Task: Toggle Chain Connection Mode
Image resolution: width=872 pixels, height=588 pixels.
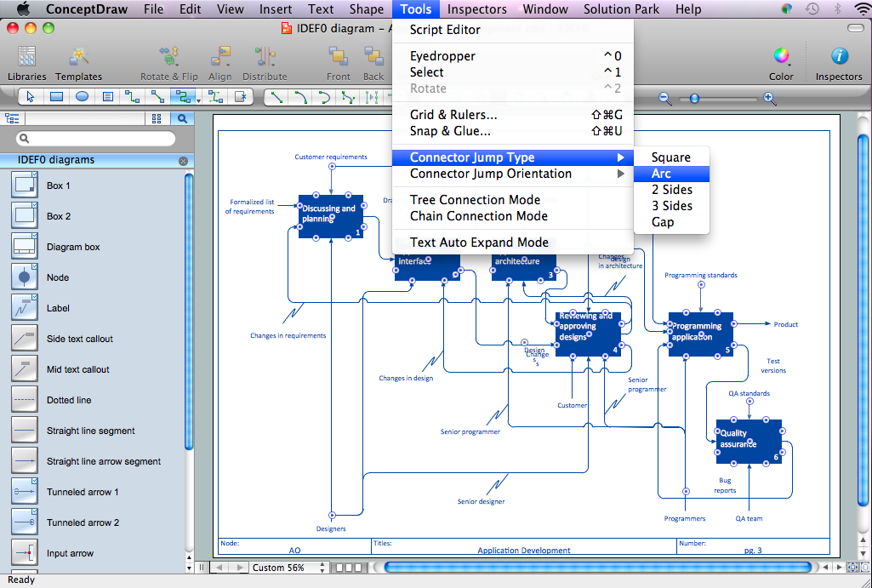Action: (x=478, y=216)
